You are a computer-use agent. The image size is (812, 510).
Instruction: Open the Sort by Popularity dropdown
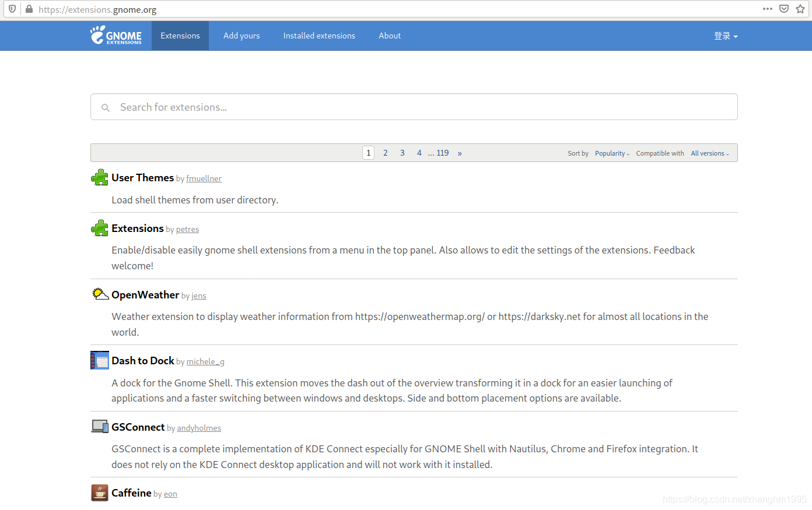[612, 153]
